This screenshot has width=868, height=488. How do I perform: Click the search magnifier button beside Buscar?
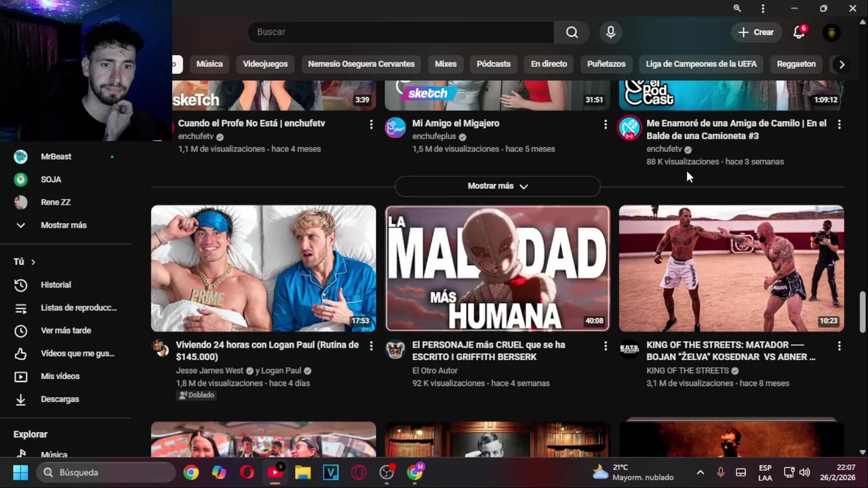click(572, 32)
